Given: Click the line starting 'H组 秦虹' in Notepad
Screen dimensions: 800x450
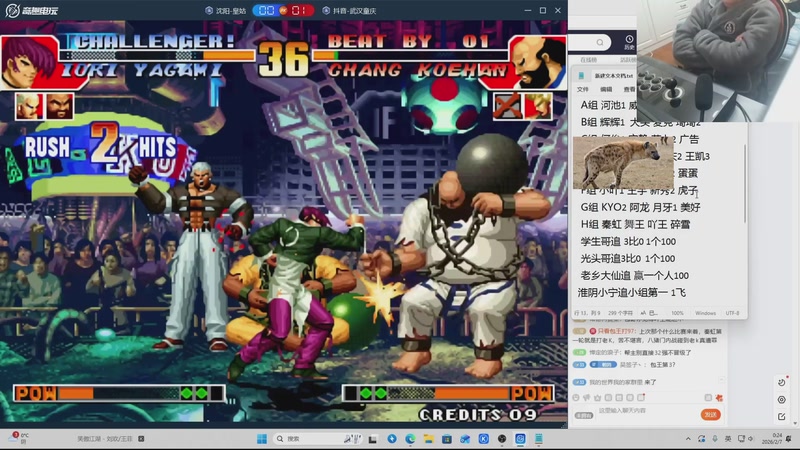Looking at the screenshot, I should coord(635,224).
